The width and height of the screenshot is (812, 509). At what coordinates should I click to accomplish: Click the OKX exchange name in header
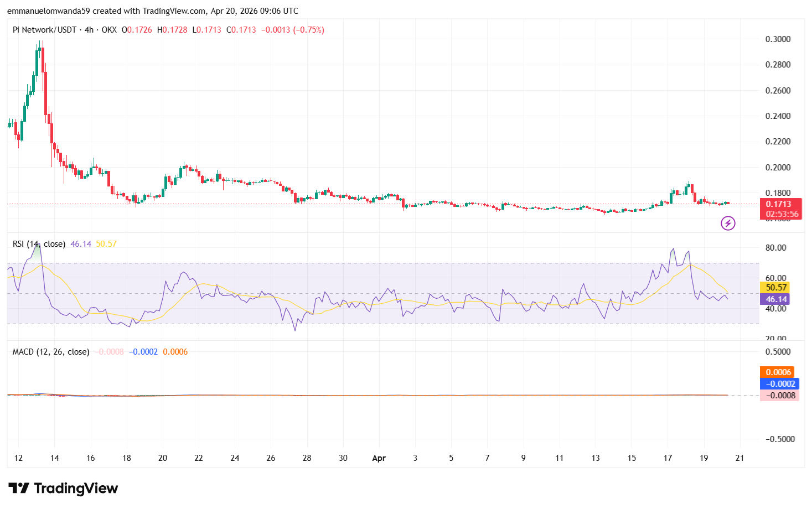click(109, 30)
